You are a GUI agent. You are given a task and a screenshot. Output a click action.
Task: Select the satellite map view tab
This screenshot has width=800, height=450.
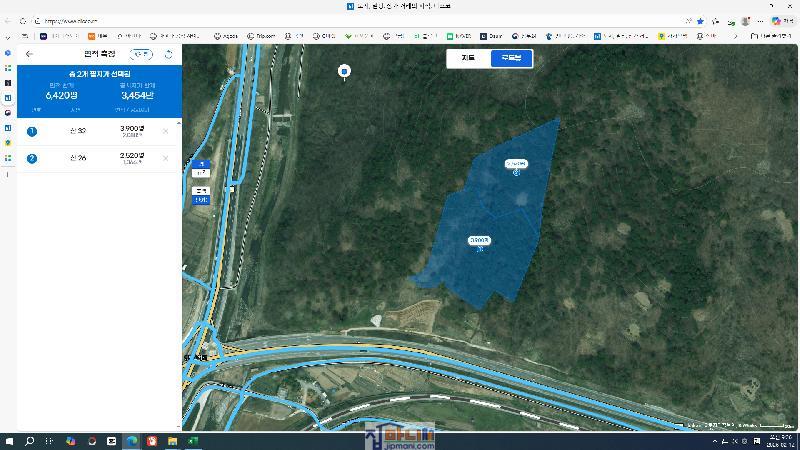pyautogui.click(x=511, y=58)
